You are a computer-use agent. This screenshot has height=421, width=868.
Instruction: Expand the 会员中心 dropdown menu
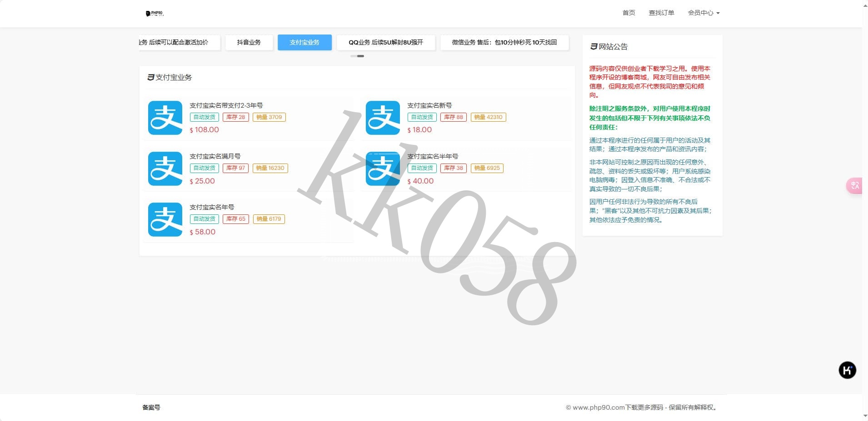tap(703, 13)
